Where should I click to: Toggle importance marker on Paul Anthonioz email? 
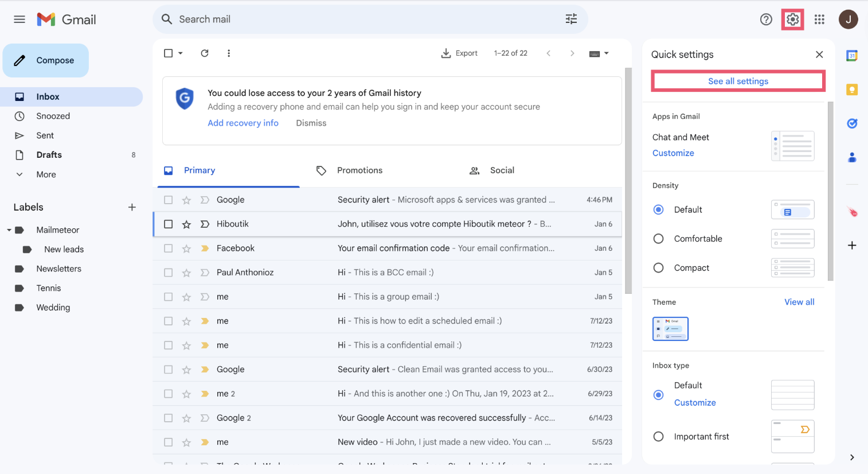click(x=205, y=273)
